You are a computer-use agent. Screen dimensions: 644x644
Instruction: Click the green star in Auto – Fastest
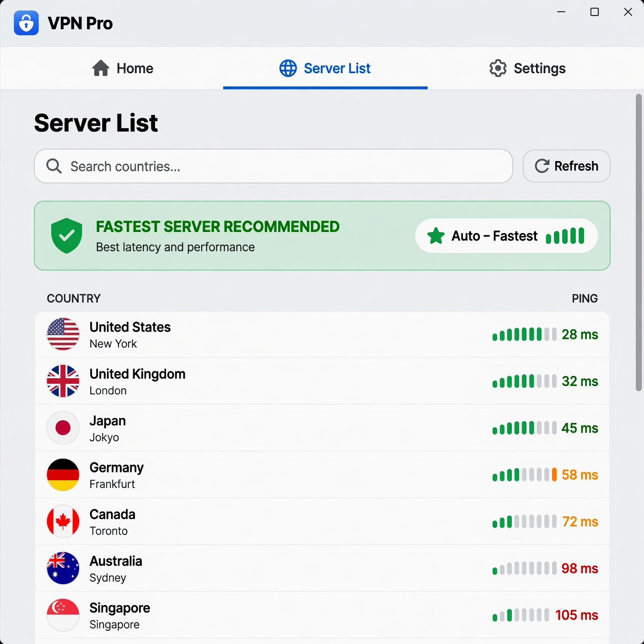click(x=436, y=236)
